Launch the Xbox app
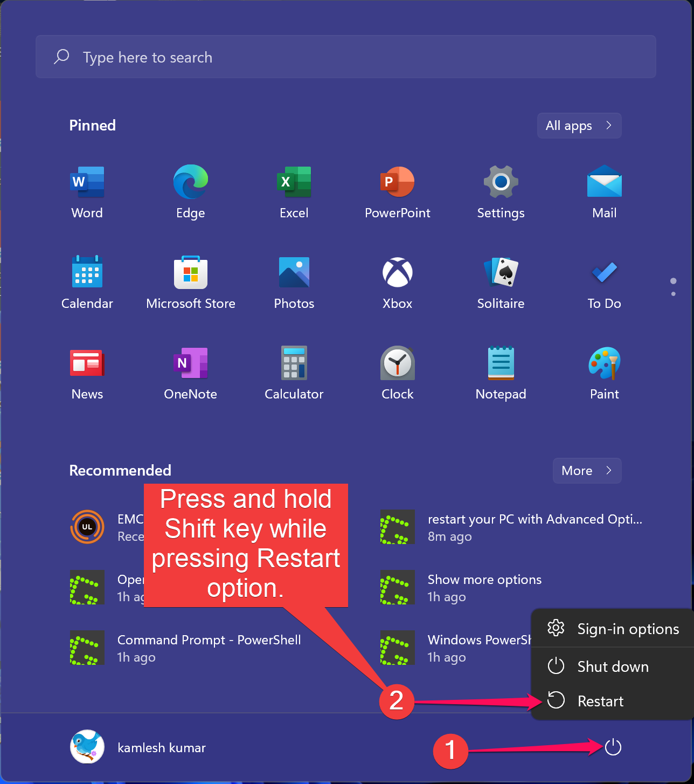This screenshot has width=694, height=784. 398,284
